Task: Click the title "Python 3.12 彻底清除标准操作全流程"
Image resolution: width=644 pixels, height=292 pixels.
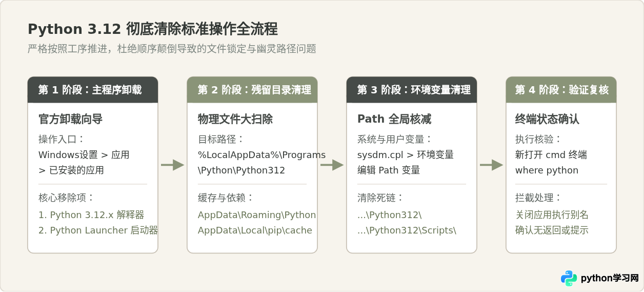Action: (x=153, y=29)
